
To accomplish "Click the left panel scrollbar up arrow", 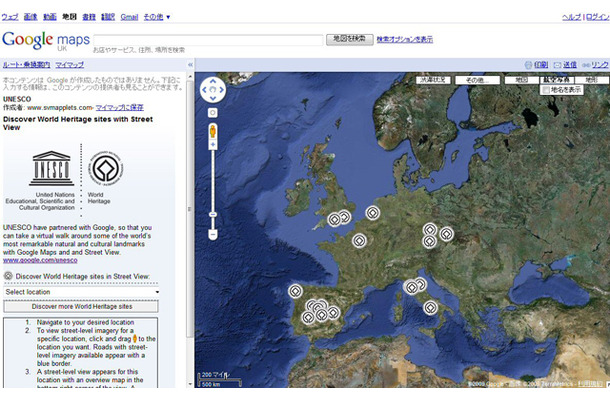I will tap(190, 77).
